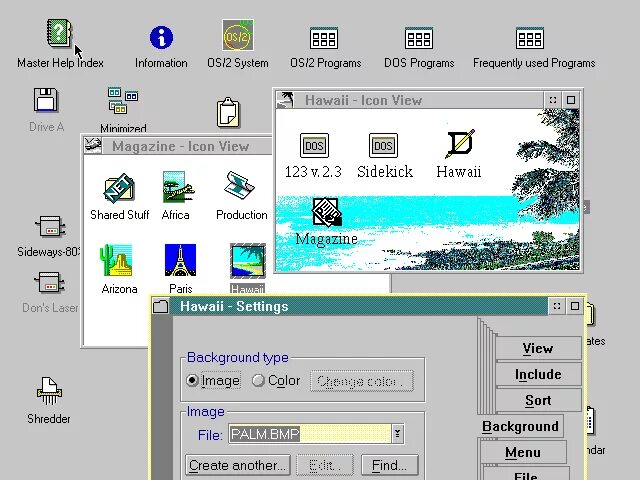Open Sidekick DOS icon in Hawaii window

tap(383, 145)
